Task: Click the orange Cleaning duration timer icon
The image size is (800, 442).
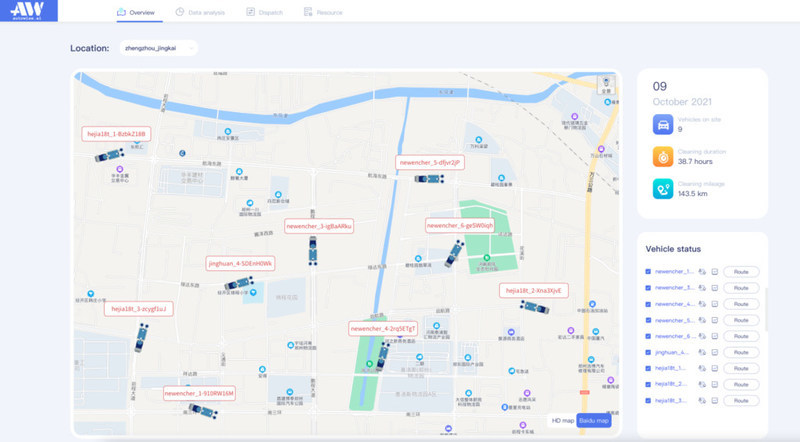Action: [662, 156]
